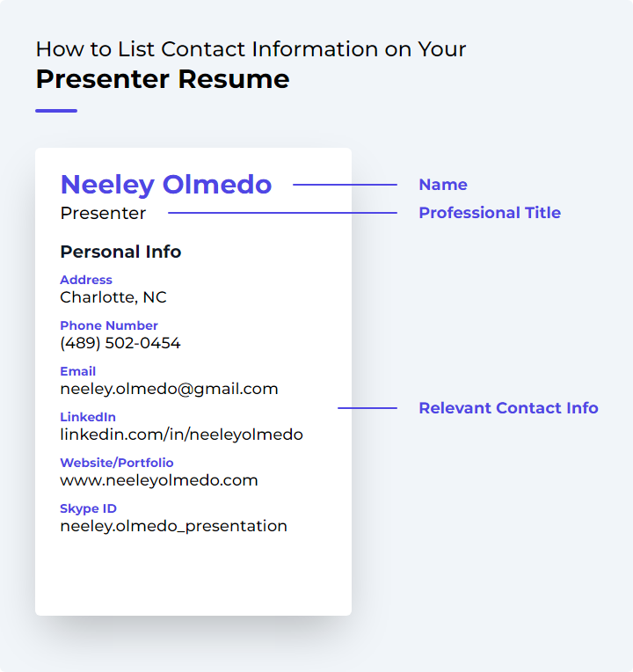Image resolution: width=633 pixels, height=672 pixels.
Task: Click the Email label
Action: (x=78, y=371)
